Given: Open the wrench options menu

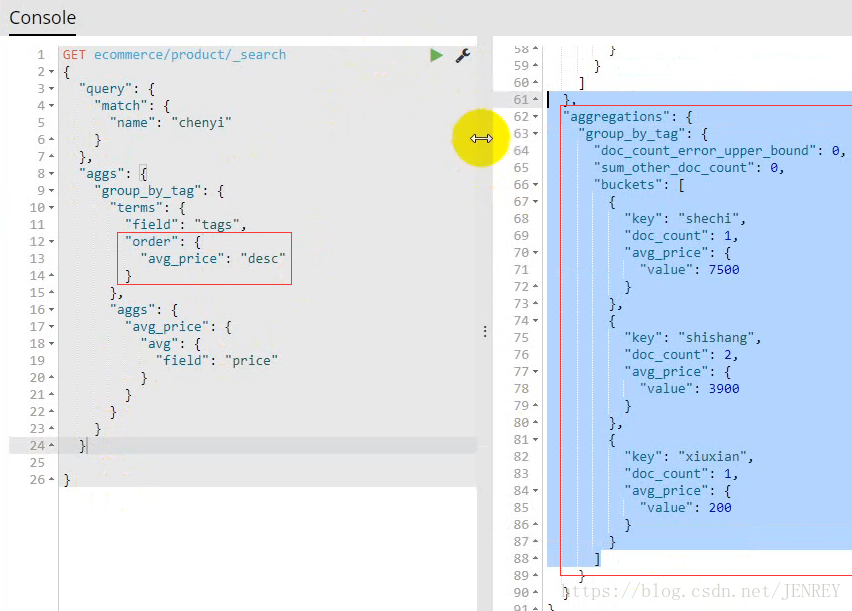Looking at the screenshot, I should click(462, 55).
